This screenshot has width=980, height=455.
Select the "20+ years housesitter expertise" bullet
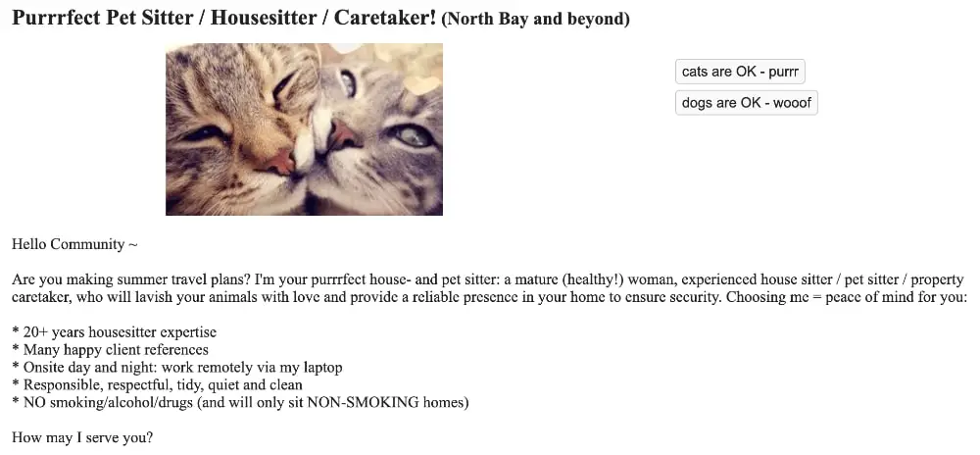115,332
